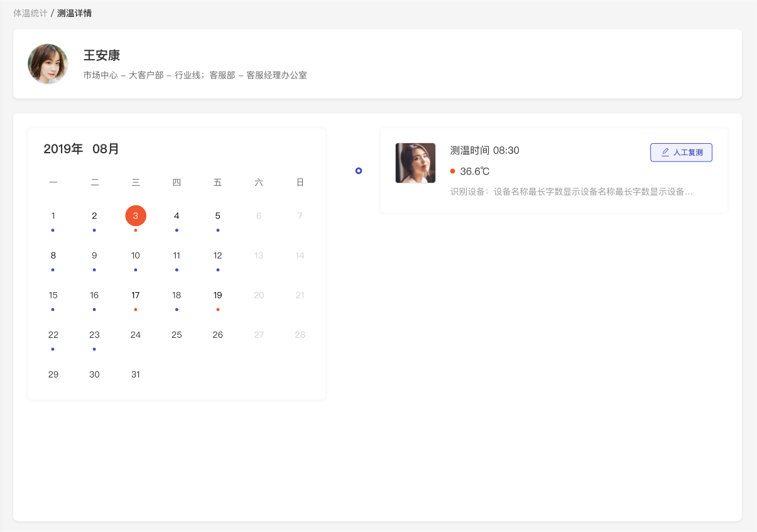Select August 2 in the calendar
The image size is (757, 532).
(x=94, y=215)
